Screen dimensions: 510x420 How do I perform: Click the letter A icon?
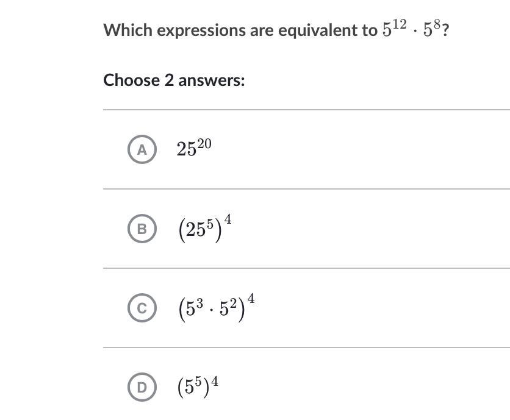click(x=142, y=149)
